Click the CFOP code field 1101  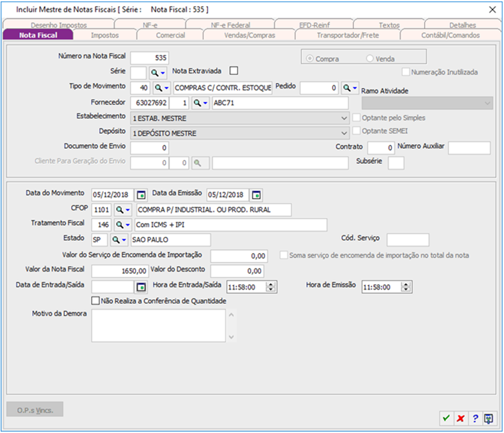click(102, 210)
